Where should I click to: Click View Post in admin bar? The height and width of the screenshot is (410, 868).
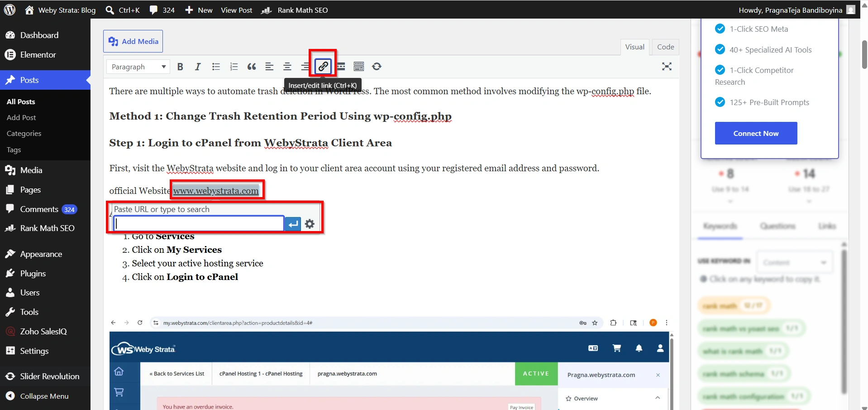coord(236,10)
